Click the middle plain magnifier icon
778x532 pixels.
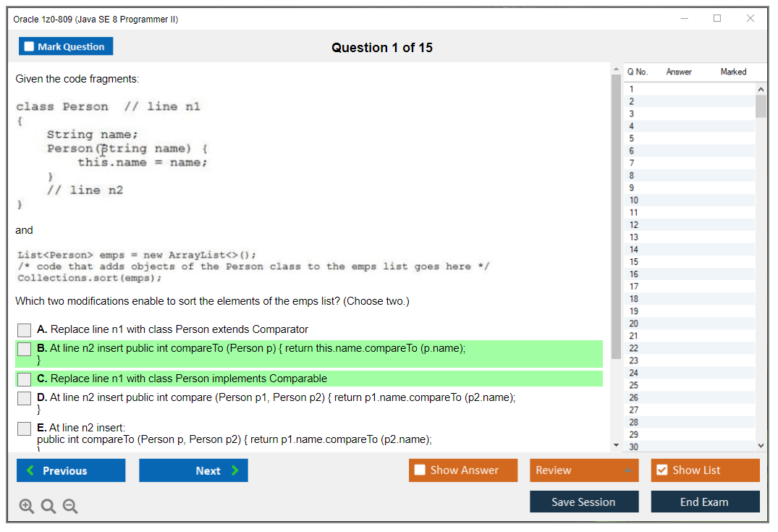(48, 506)
